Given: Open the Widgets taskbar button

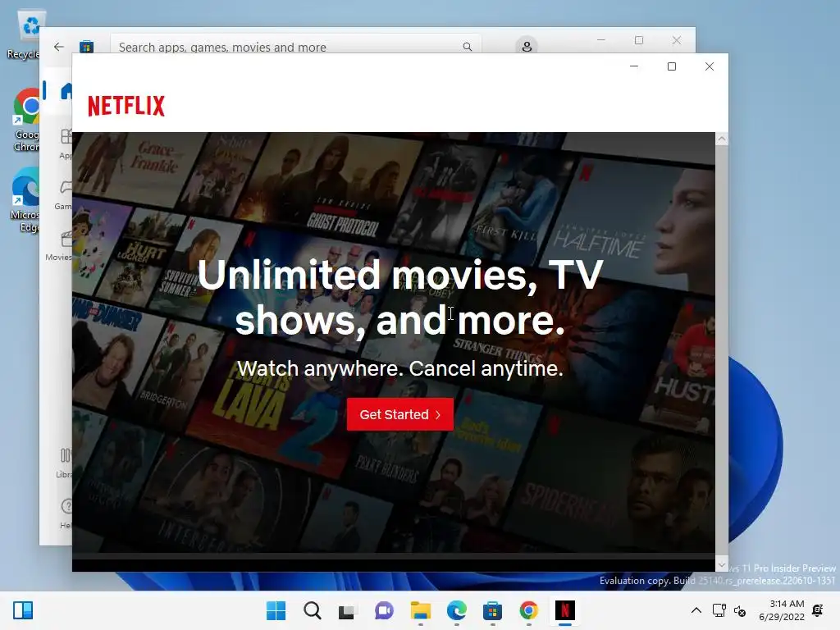Looking at the screenshot, I should pos(23,610).
